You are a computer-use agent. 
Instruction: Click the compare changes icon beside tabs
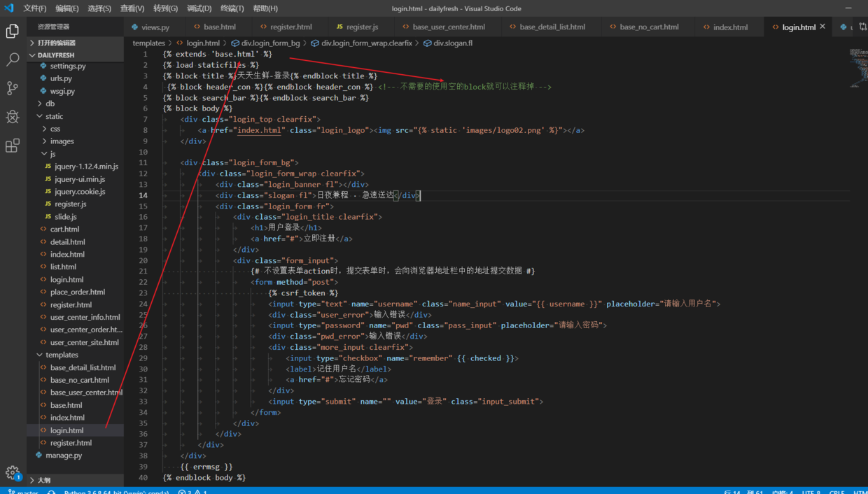coord(862,27)
